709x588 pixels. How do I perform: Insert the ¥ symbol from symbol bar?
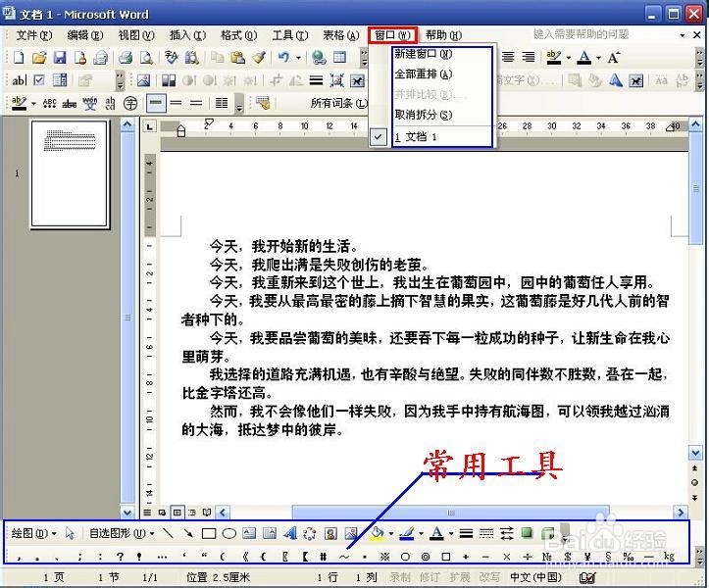coord(587,557)
